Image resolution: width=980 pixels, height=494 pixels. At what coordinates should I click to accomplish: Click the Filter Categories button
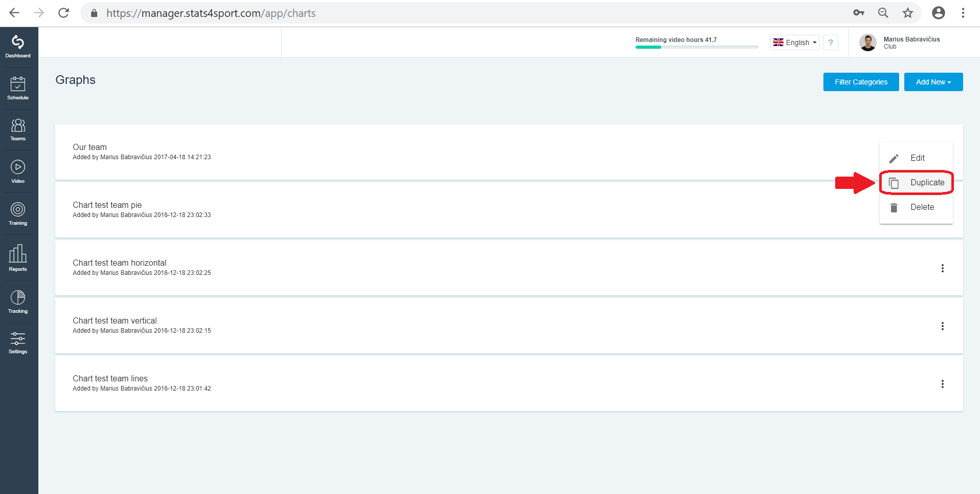coord(861,82)
